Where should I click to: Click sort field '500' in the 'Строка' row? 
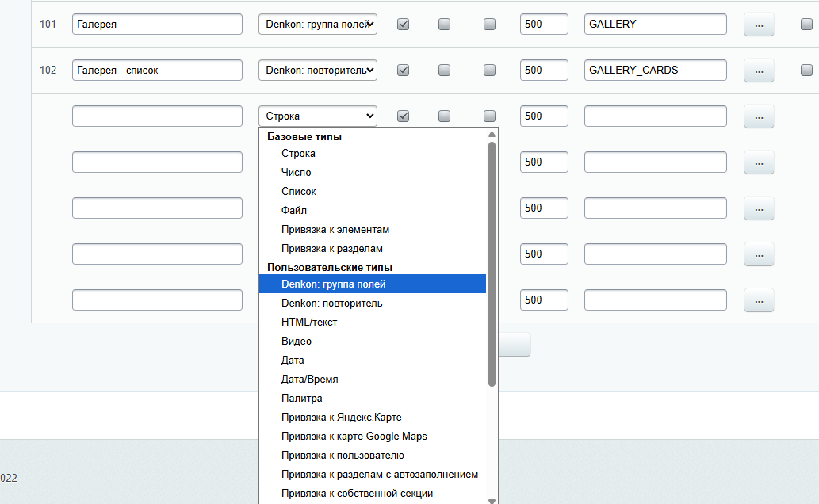(544, 116)
